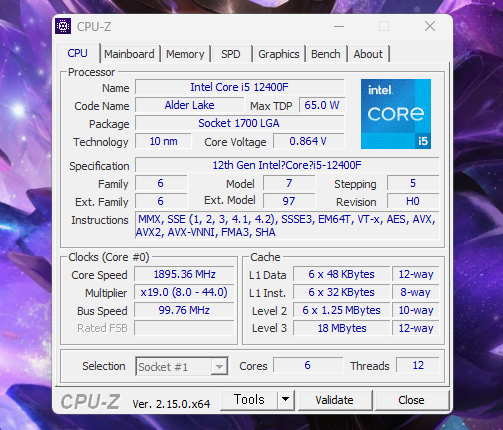The width and height of the screenshot is (503, 430).
Task: Click the Level 2 value 6 x 1.25 MBytes
Action: click(341, 310)
